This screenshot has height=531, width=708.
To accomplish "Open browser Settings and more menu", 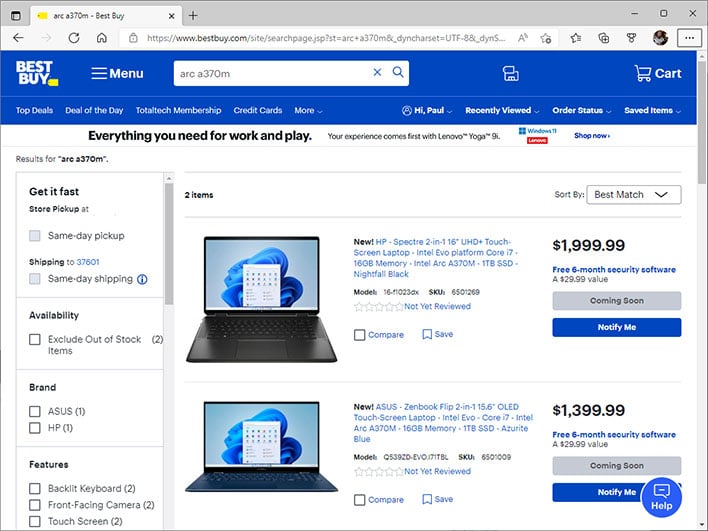I will (x=689, y=38).
